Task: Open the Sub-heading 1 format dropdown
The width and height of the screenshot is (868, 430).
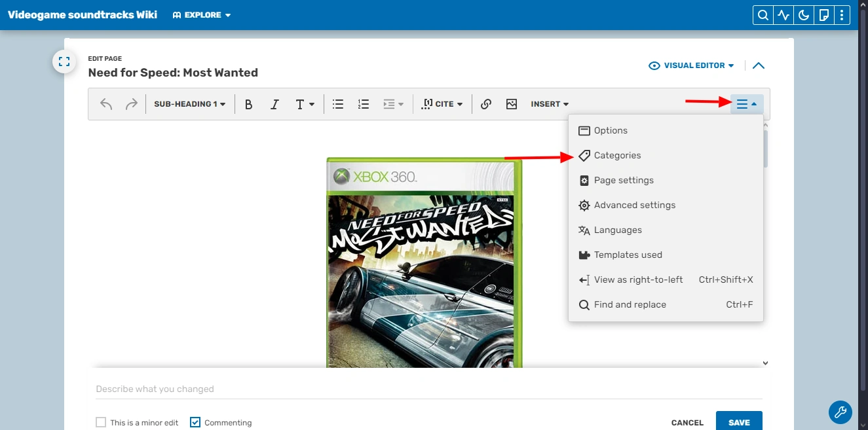Action: 190,104
